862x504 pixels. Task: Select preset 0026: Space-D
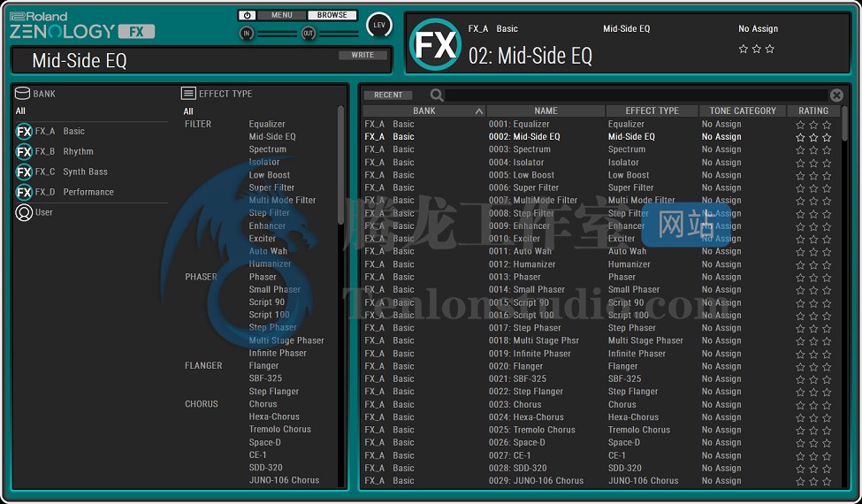pyautogui.click(x=517, y=442)
